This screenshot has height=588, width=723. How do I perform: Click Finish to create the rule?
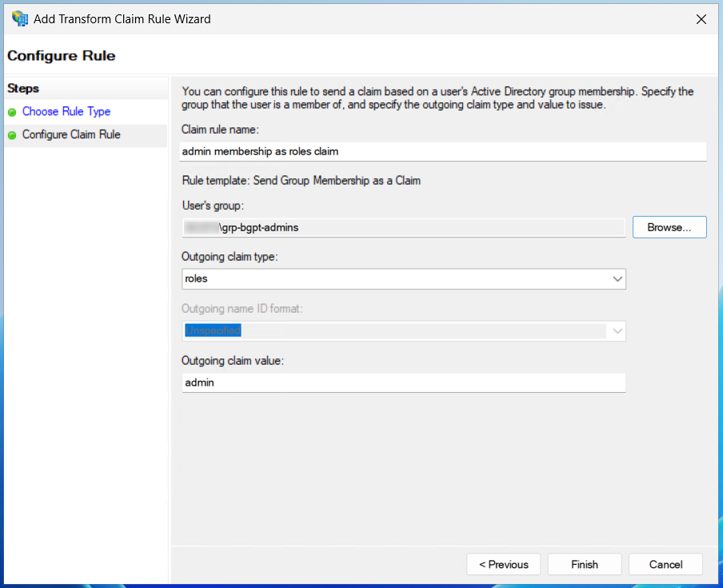584,565
